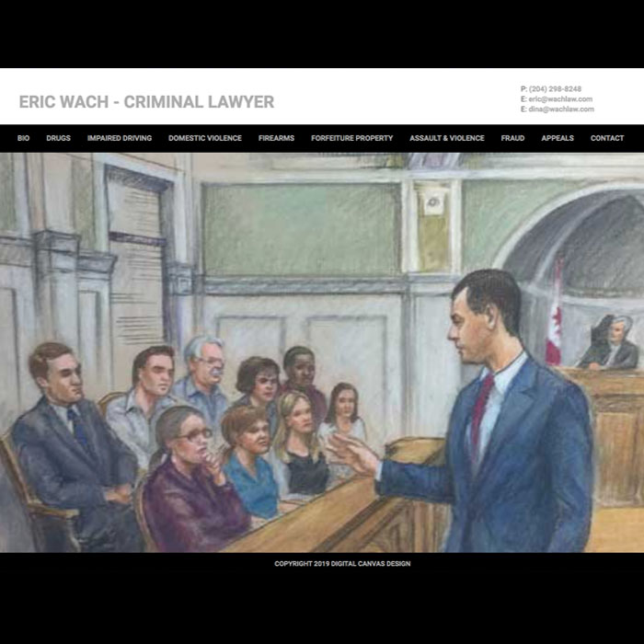Open ASSAULT & VIOLENCE from the menu
This screenshot has height=644, width=644.
click(x=447, y=138)
